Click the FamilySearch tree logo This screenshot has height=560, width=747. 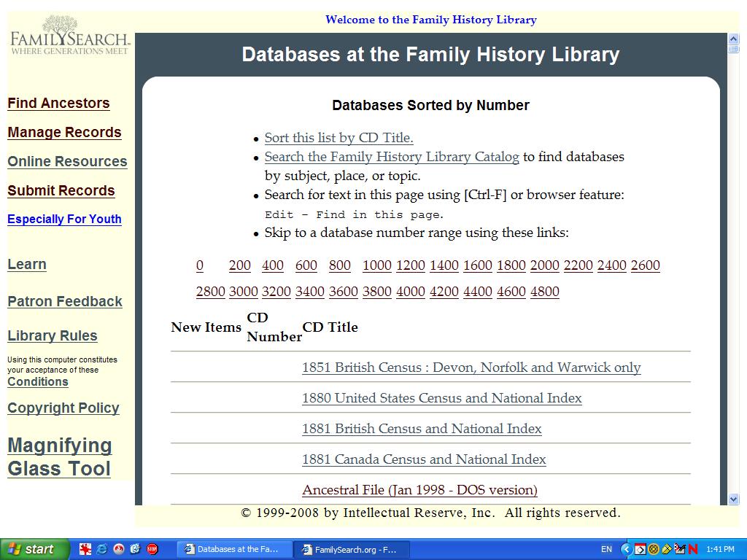(x=69, y=35)
